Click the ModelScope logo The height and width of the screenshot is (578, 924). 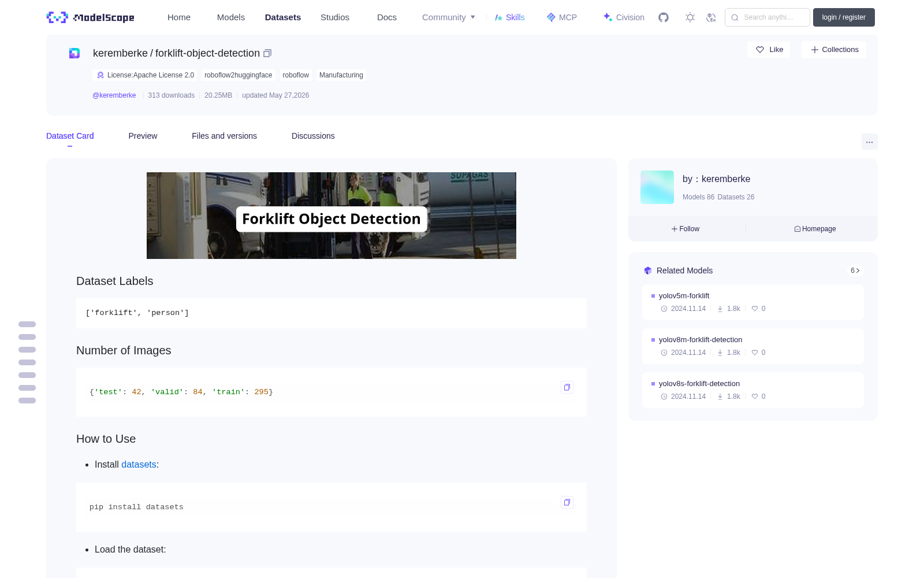[x=90, y=17]
